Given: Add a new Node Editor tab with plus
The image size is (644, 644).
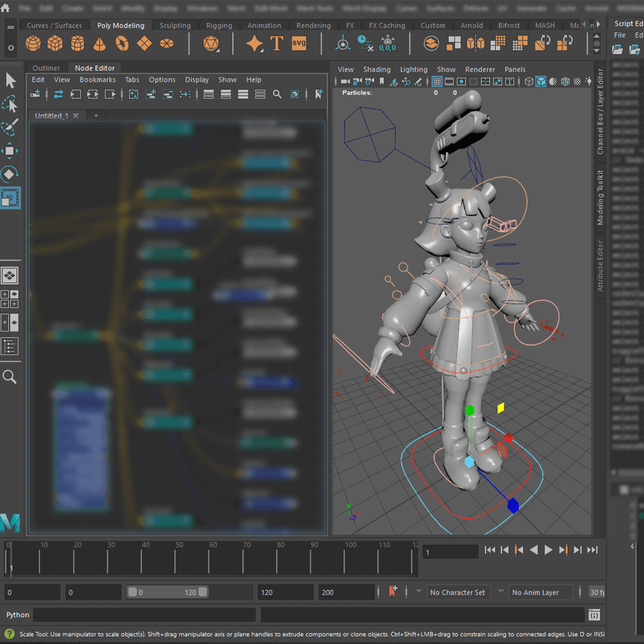Looking at the screenshot, I should click(x=96, y=116).
